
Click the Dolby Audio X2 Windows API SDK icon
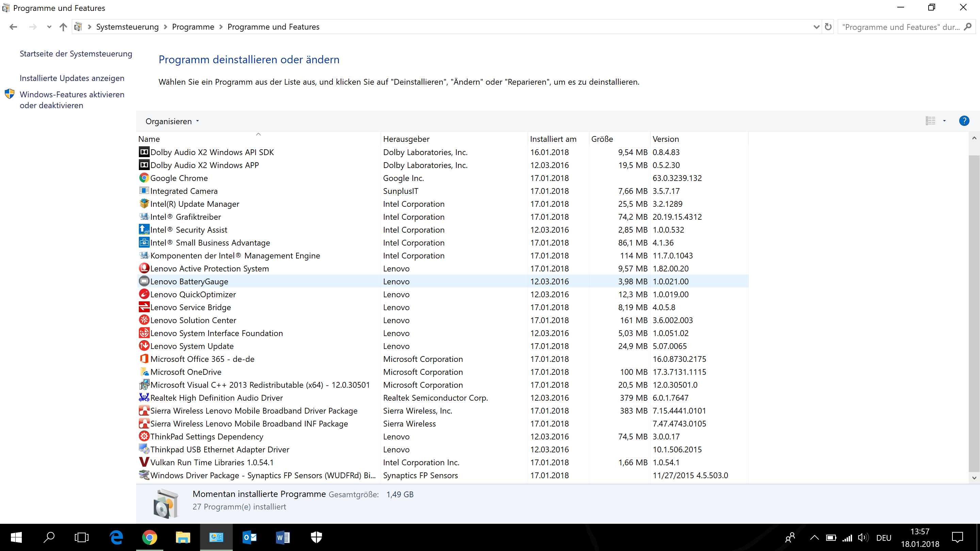(144, 152)
